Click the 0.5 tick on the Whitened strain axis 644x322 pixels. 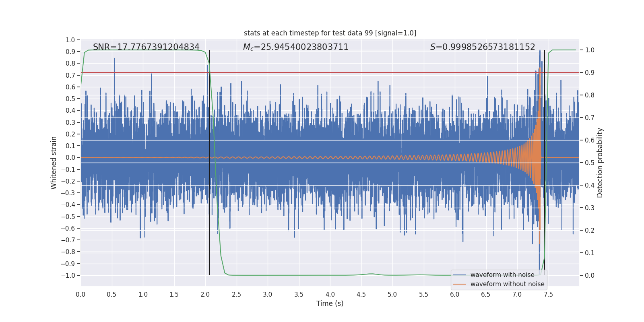pos(70,99)
